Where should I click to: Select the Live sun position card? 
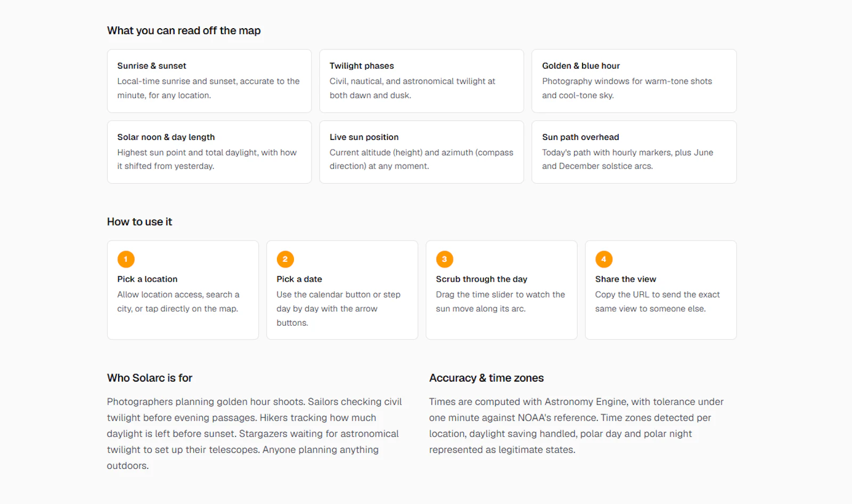tap(421, 152)
